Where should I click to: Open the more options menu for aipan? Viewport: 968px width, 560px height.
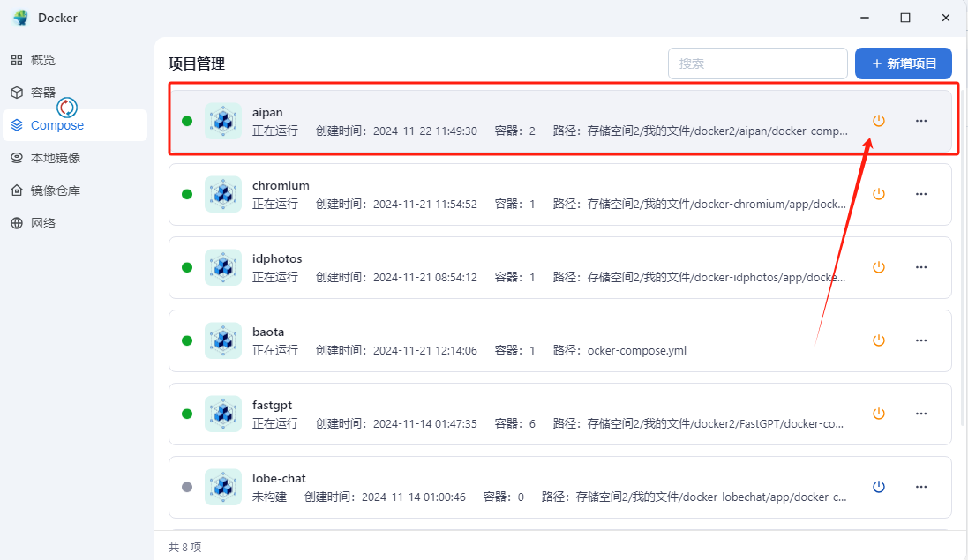pyautogui.click(x=921, y=121)
